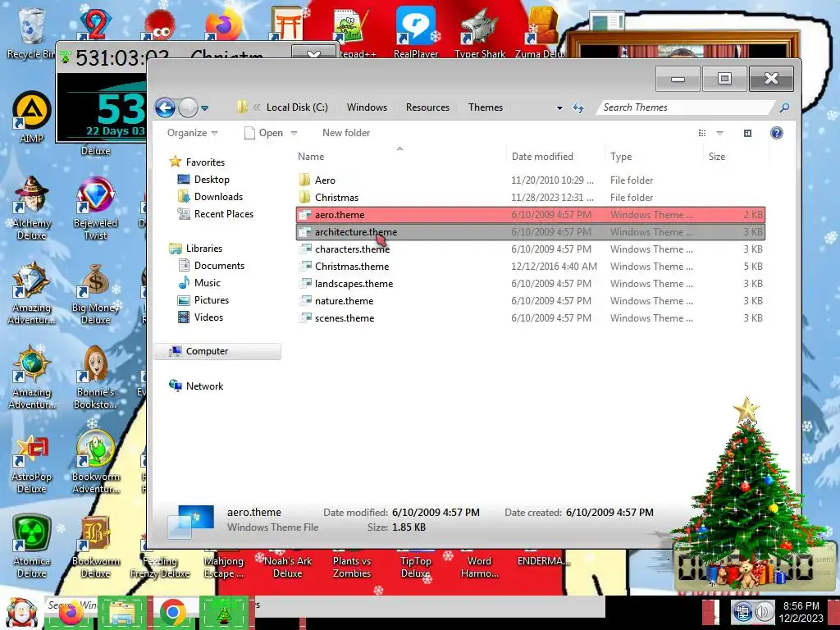
Task: Select Desktop under Favorites
Action: (203, 180)
